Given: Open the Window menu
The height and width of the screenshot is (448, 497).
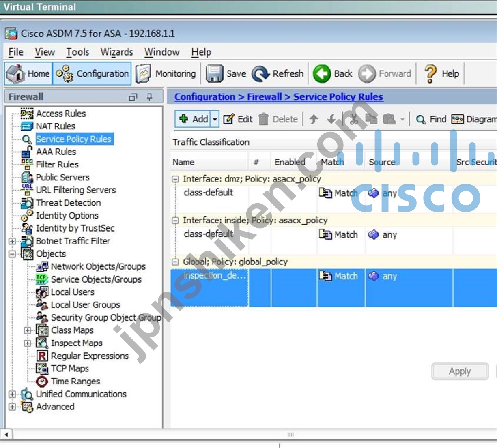Looking at the screenshot, I should click(x=162, y=52).
